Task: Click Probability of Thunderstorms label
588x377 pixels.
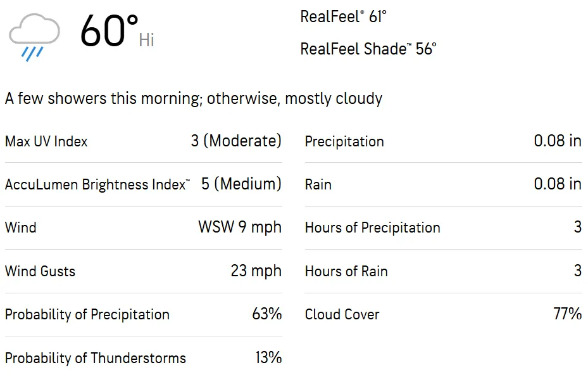Action: (96, 358)
